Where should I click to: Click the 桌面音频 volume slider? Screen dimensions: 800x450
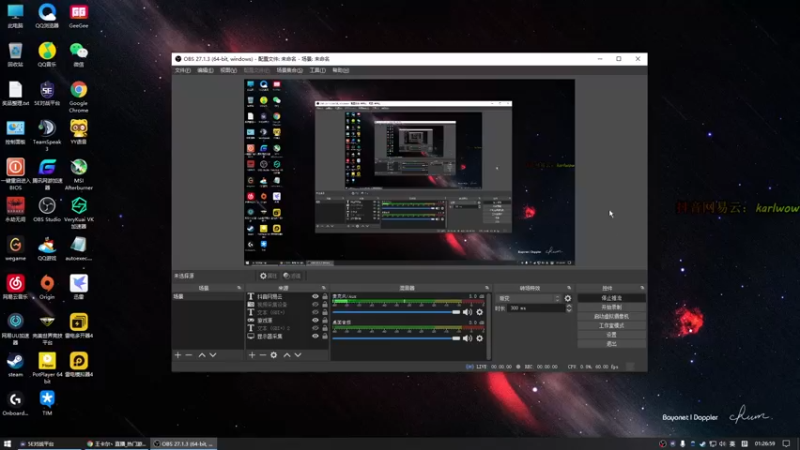(x=396, y=338)
